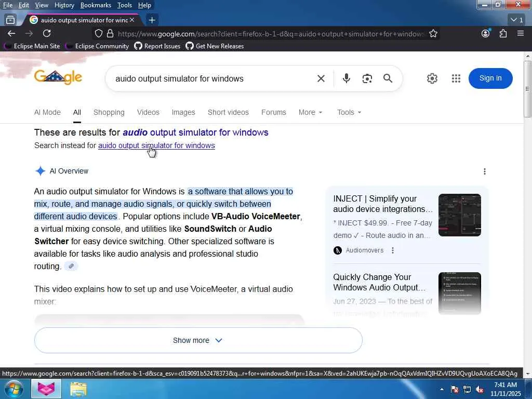Open AI Overview three-dot options menu
532x399 pixels.
485,171
